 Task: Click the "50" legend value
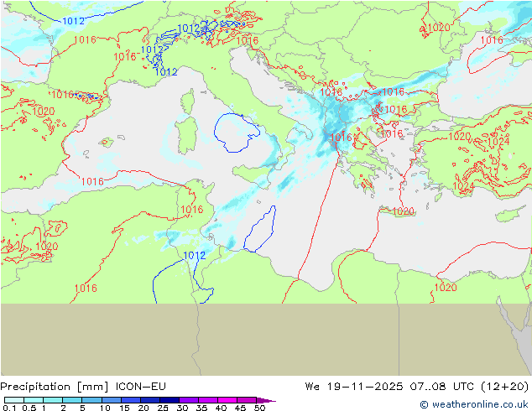pyautogui.click(x=260, y=408)
